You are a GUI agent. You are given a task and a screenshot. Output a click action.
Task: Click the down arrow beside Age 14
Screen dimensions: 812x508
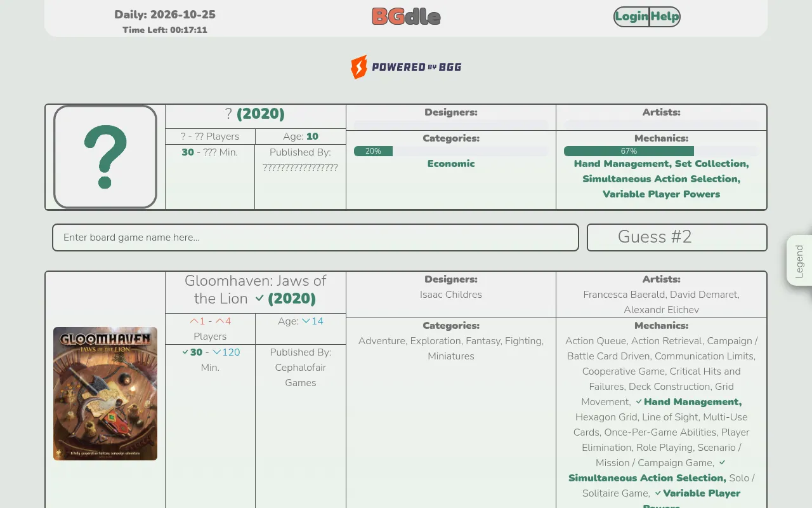(306, 321)
